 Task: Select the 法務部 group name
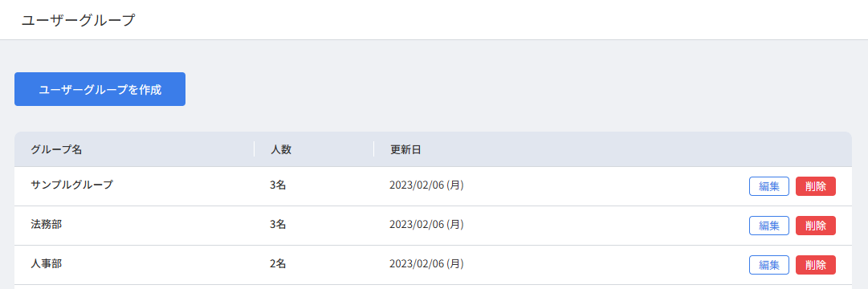[x=46, y=224]
